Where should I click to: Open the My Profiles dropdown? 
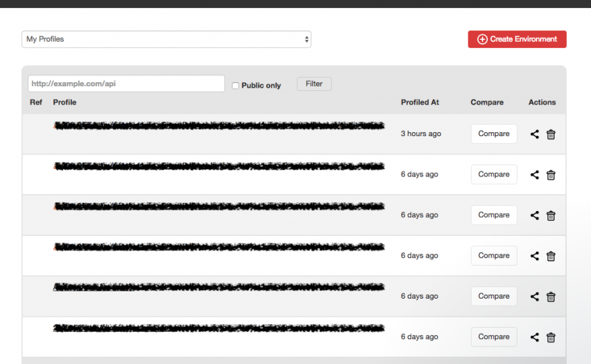pos(166,39)
